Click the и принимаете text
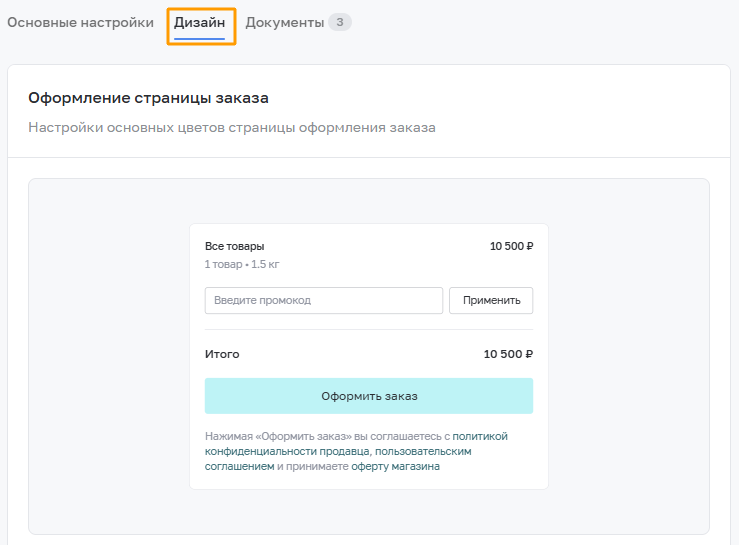The width and height of the screenshot is (739, 545). (x=312, y=466)
